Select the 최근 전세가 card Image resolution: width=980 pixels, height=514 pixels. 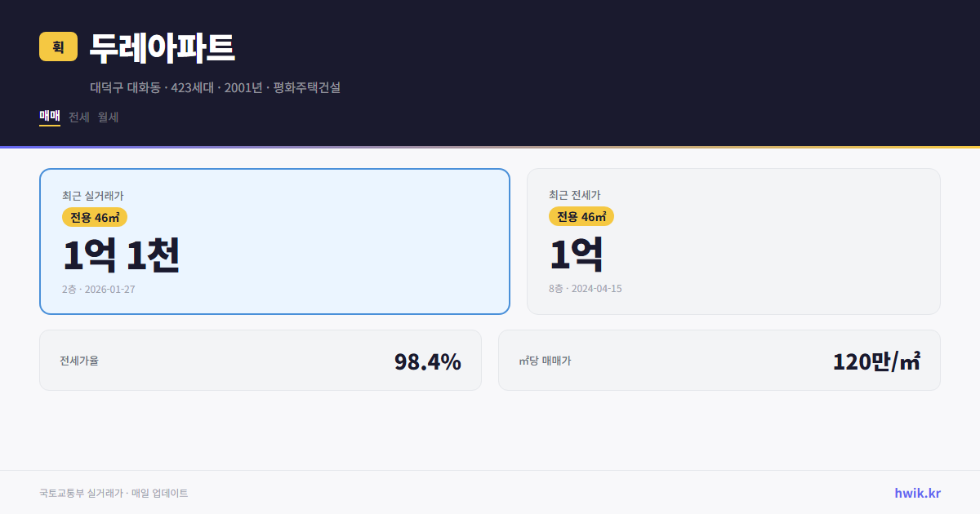pos(733,241)
